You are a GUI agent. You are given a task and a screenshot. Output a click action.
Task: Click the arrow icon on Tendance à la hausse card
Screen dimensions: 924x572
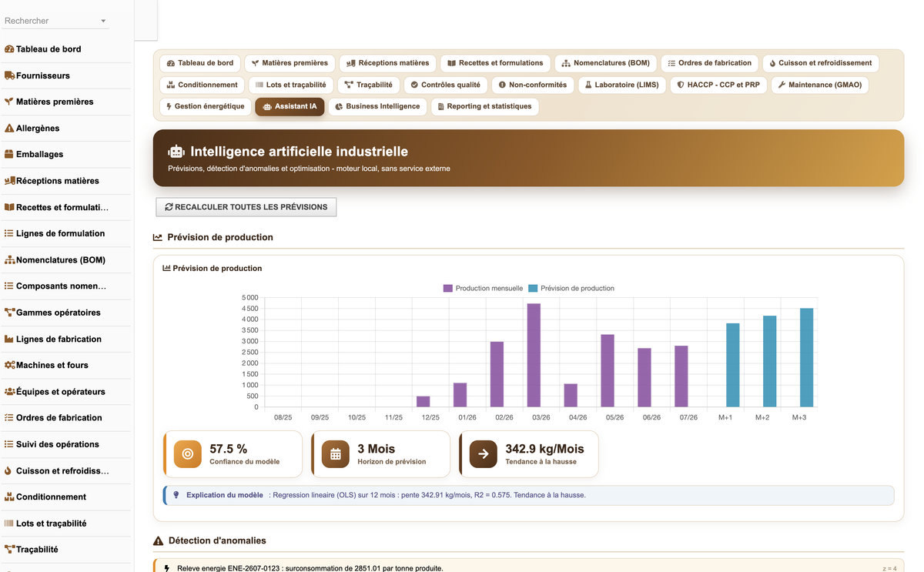pos(483,454)
